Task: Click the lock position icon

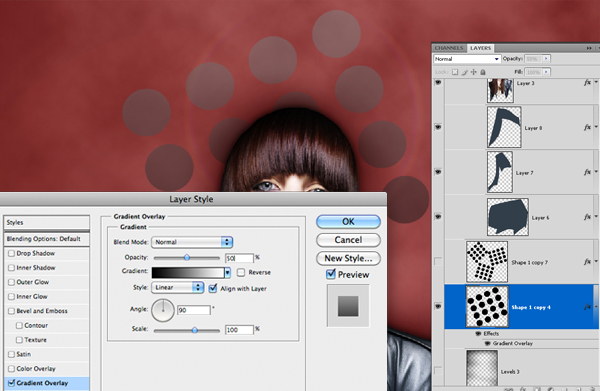Action: [x=474, y=72]
